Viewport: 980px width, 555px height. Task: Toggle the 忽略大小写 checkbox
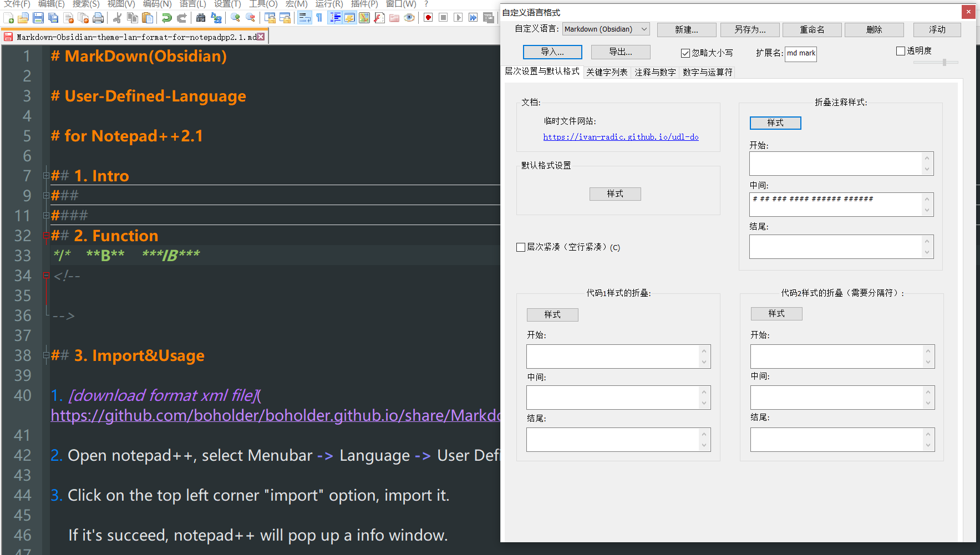click(x=686, y=53)
